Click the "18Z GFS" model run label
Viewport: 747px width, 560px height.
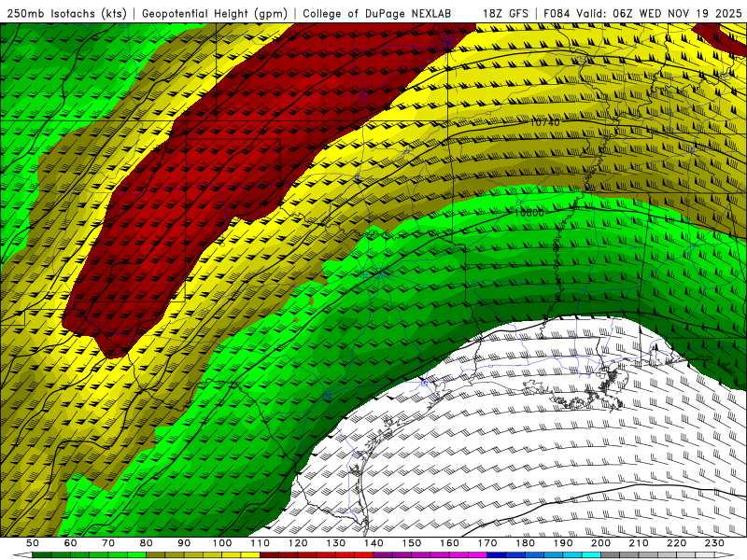(505, 13)
